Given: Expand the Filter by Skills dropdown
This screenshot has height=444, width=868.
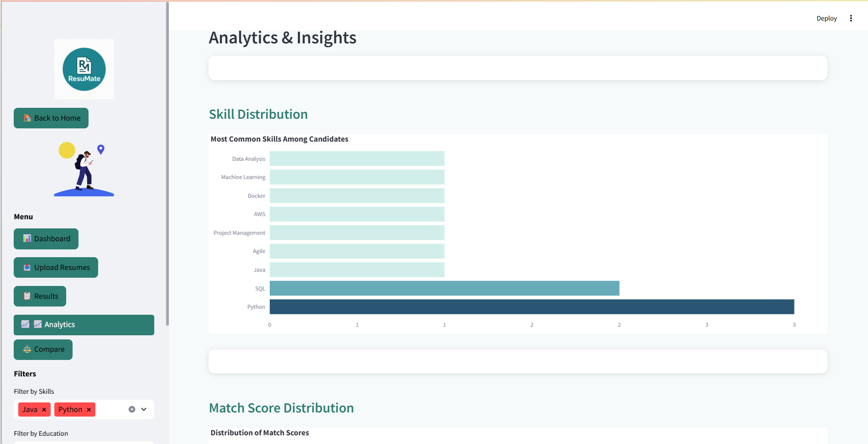Looking at the screenshot, I should coord(144,409).
